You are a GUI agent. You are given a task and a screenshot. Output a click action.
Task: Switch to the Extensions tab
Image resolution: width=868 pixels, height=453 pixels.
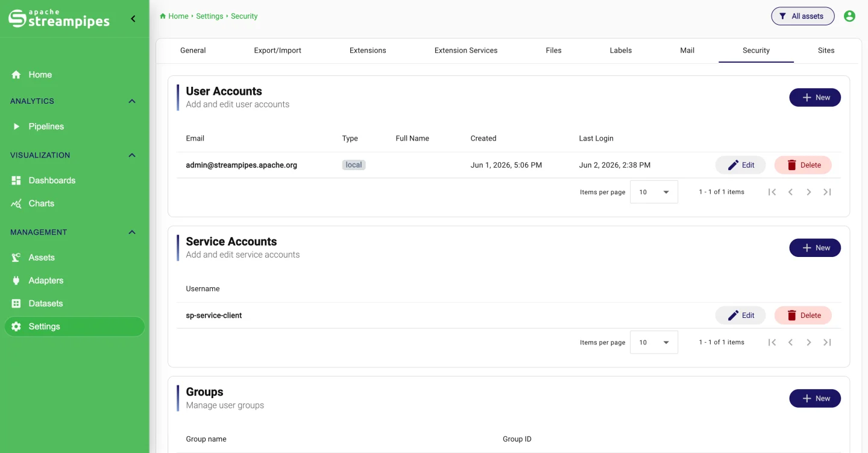368,51
